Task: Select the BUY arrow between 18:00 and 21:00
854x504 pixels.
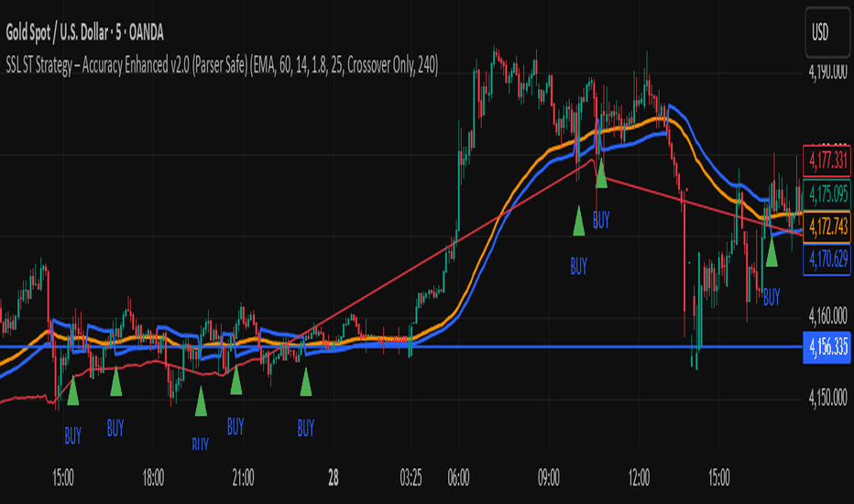Action: (x=201, y=401)
